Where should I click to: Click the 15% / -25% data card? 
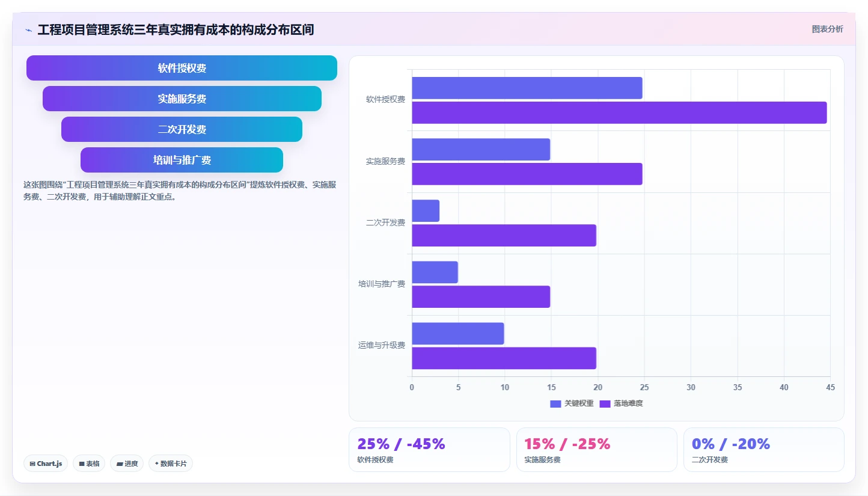coord(597,450)
